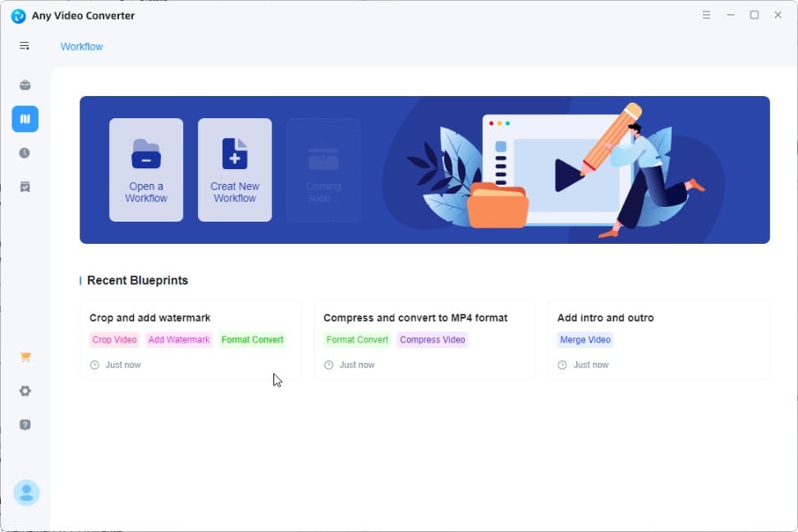
Task: Click Format Convert tag in Compress blueprint
Action: pos(357,340)
